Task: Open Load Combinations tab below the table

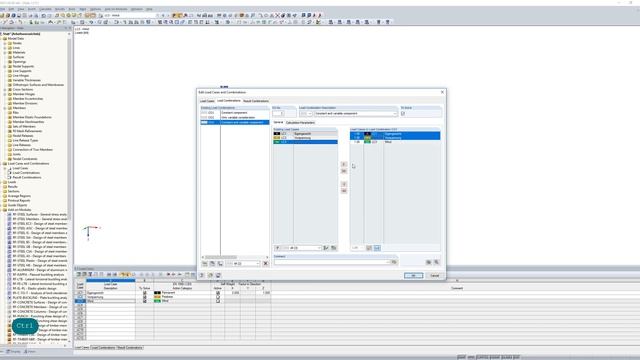Action: pos(103,348)
